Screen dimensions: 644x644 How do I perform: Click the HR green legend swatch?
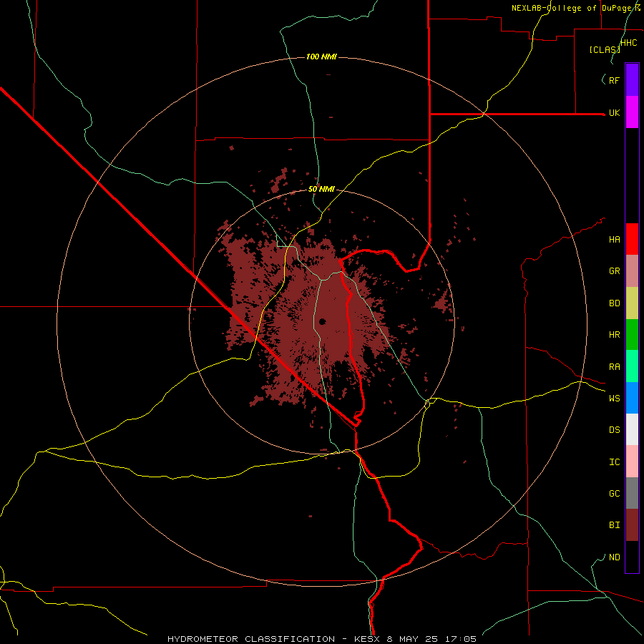click(x=632, y=335)
